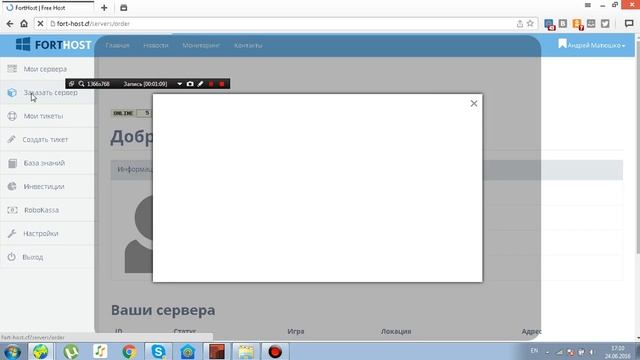Click Выход to log out
This screenshot has width=640, height=360.
[x=47, y=257]
